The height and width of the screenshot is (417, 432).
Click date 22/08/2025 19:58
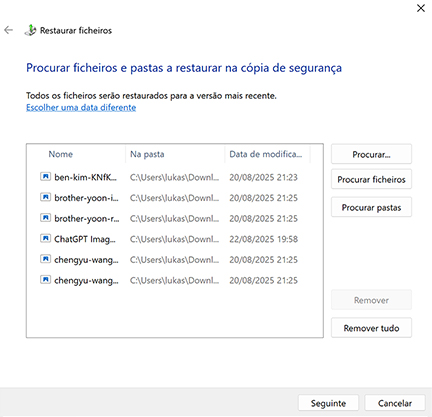[x=263, y=239]
